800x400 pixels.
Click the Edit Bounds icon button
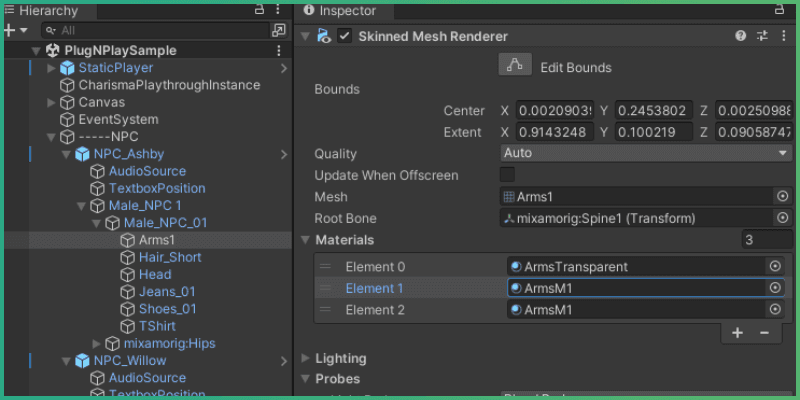coord(516,67)
